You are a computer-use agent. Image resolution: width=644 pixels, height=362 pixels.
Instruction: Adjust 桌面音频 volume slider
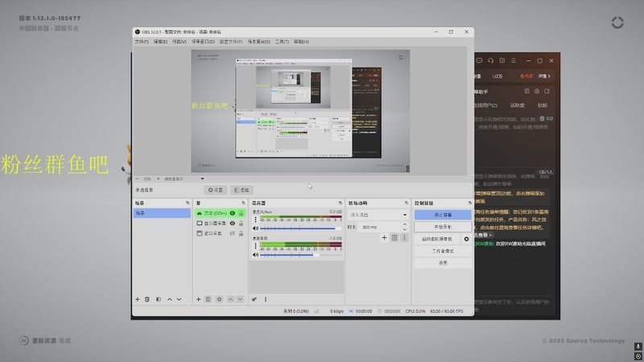point(300,255)
